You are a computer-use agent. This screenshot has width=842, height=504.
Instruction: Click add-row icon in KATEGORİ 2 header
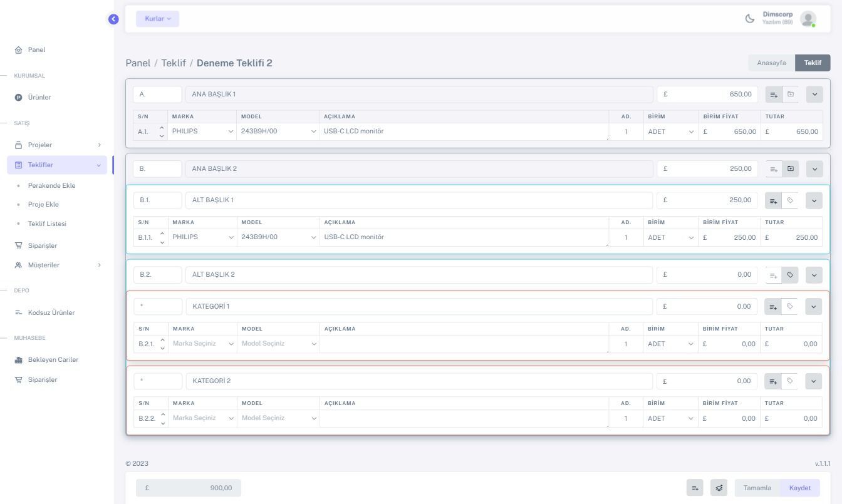click(x=773, y=381)
